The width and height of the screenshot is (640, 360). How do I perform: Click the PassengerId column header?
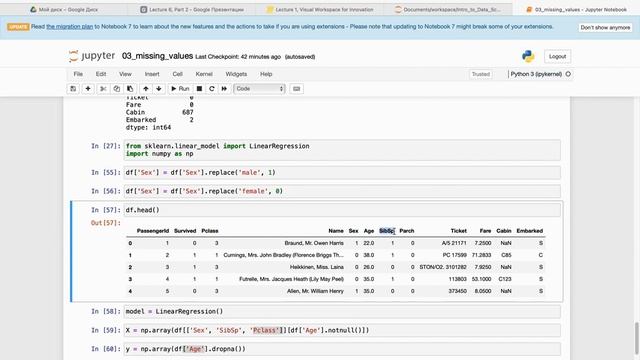pyautogui.click(x=153, y=231)
